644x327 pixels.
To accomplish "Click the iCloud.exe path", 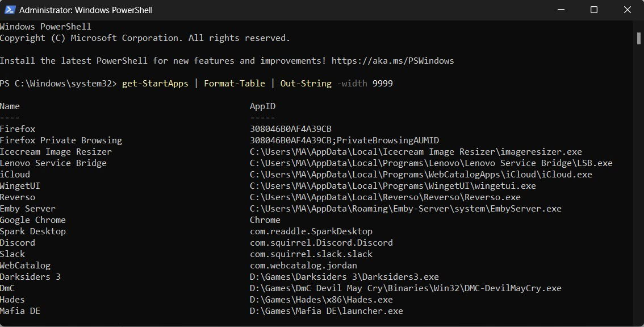I will [421, 175].
